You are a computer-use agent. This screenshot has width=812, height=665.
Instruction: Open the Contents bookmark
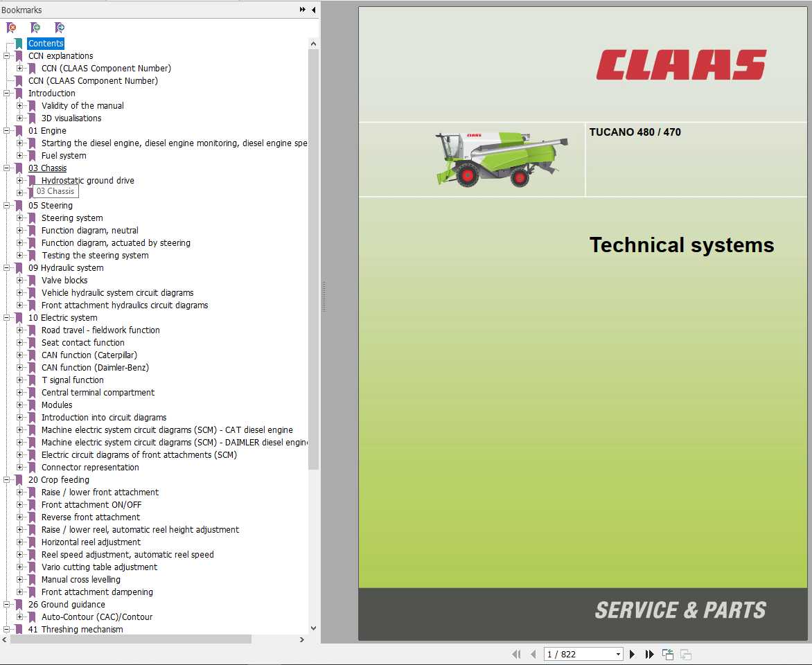(x=46, y=43)
